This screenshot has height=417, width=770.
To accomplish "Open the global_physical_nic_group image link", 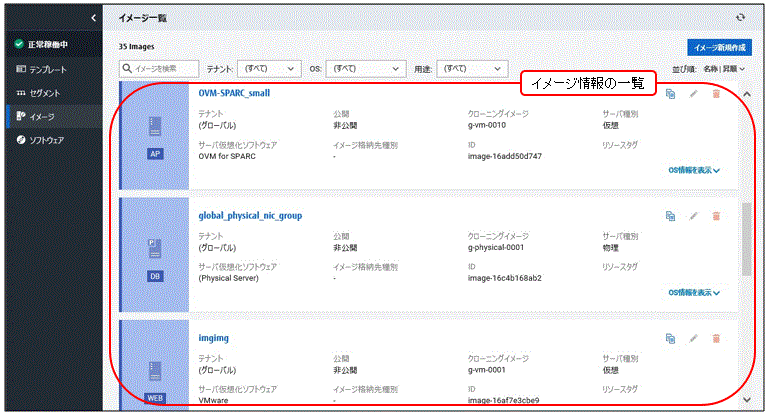I will [x=250, y=215].
